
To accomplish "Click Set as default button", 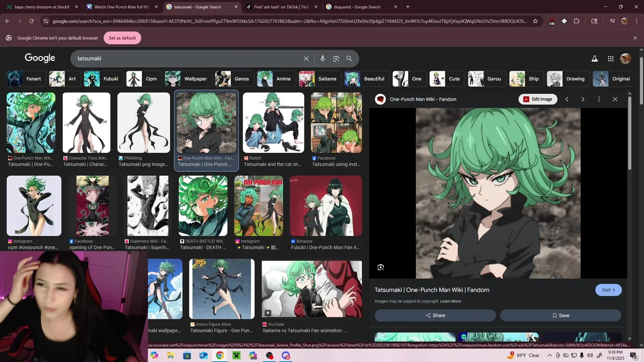I will pos(122,38).
